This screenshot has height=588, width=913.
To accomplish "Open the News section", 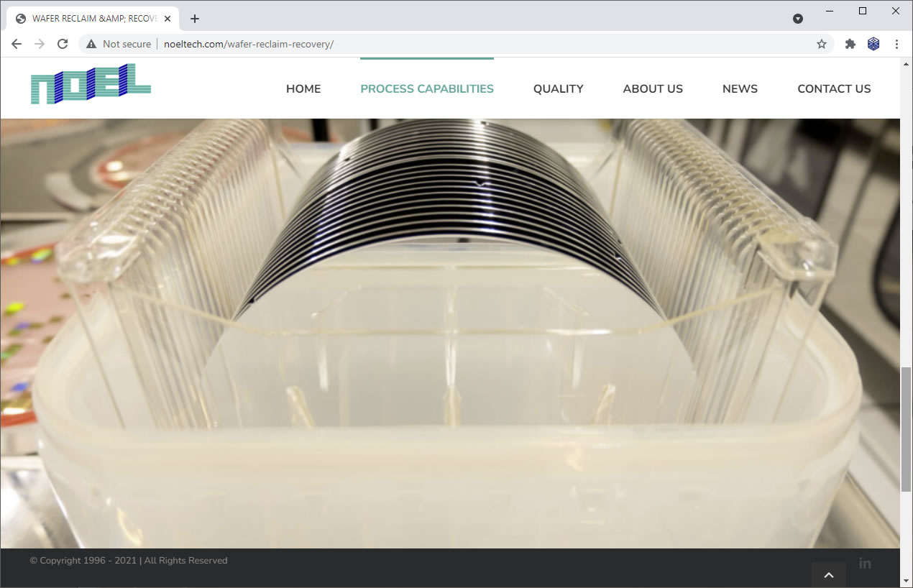I will coord(740,89).
